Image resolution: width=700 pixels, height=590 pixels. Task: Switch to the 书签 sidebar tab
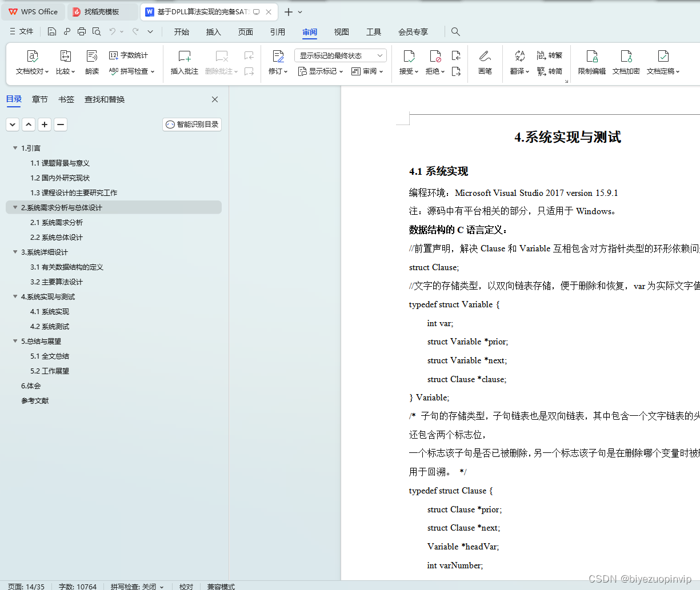point(66,99)
